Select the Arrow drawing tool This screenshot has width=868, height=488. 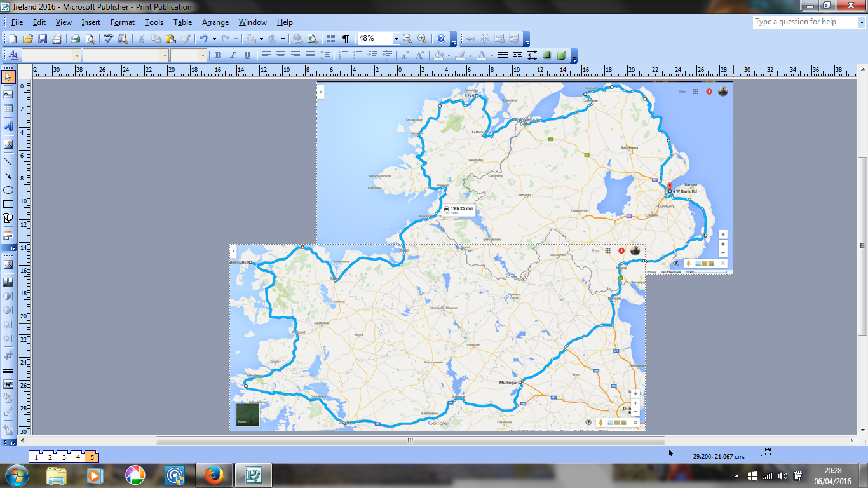click(x=8, y=176)
